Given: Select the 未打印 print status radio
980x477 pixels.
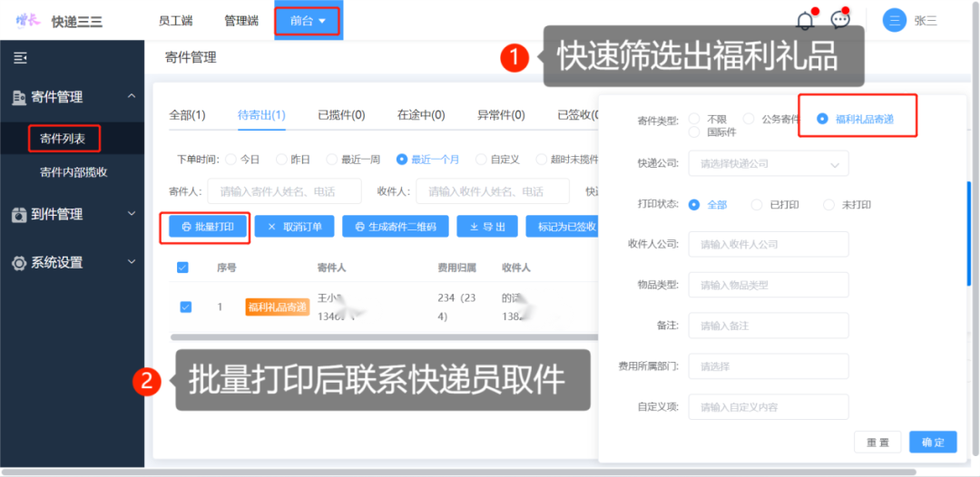Looking at the screenshot, I should [x=847, y=205].
